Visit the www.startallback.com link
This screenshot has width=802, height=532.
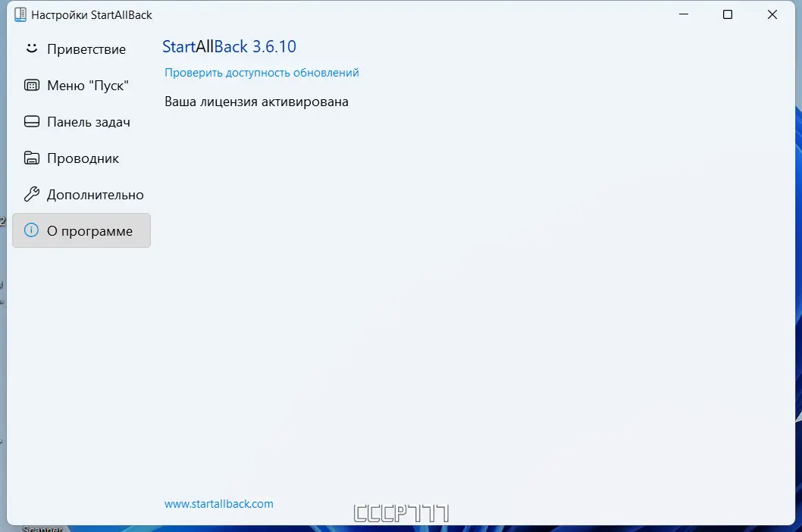pos(218,503)
